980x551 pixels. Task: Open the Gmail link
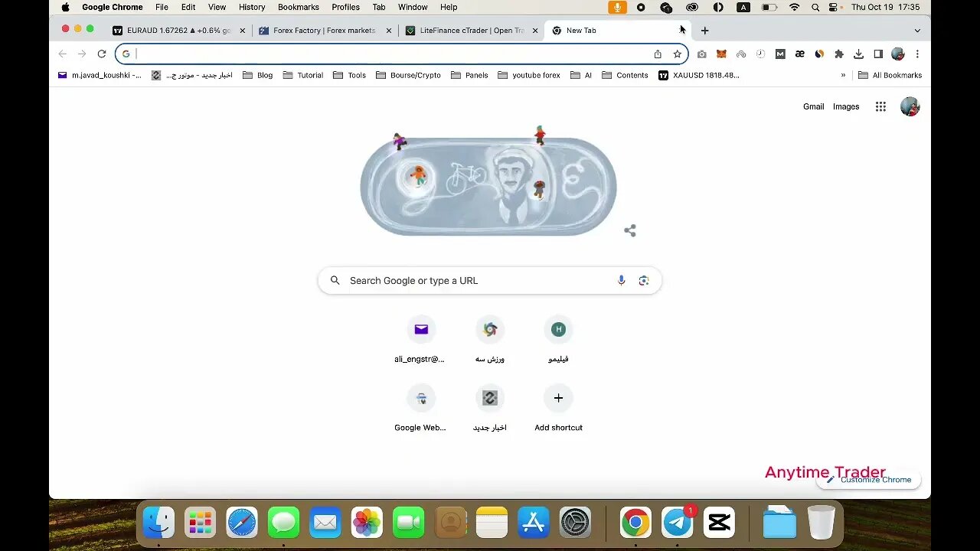pos(813,107)
